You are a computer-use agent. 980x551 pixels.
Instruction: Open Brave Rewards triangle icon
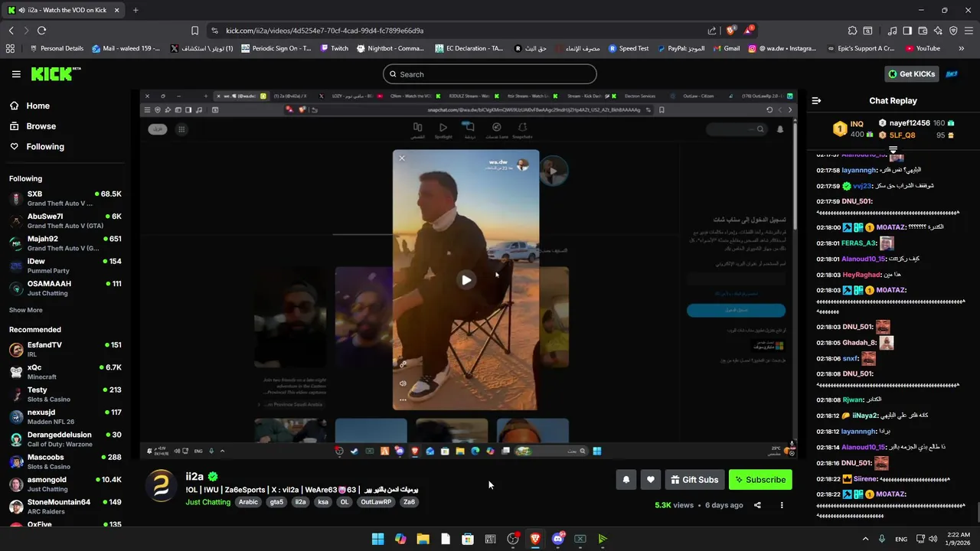tap(748, 31)
